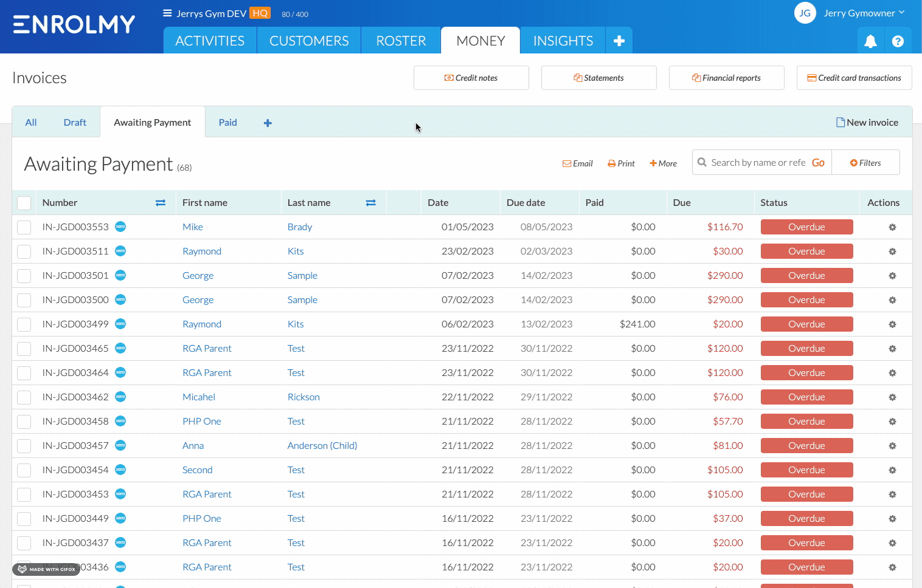
Task: Click Xero icon for invoice IN-JGD003553
Action: (x=120, y=227)
